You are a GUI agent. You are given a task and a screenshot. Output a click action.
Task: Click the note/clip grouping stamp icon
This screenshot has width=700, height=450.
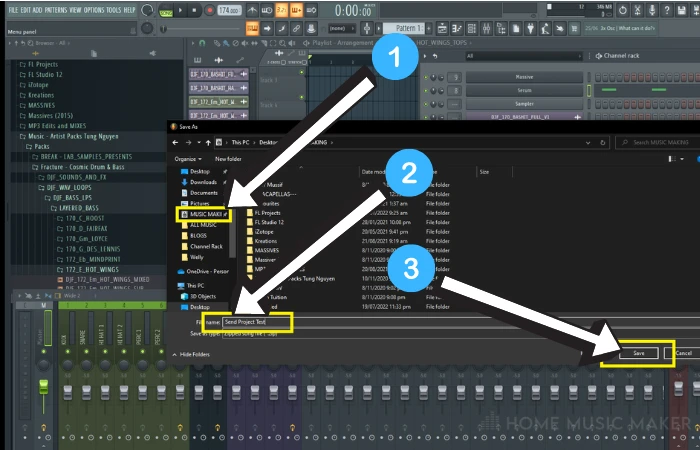[x=311, y=29]
